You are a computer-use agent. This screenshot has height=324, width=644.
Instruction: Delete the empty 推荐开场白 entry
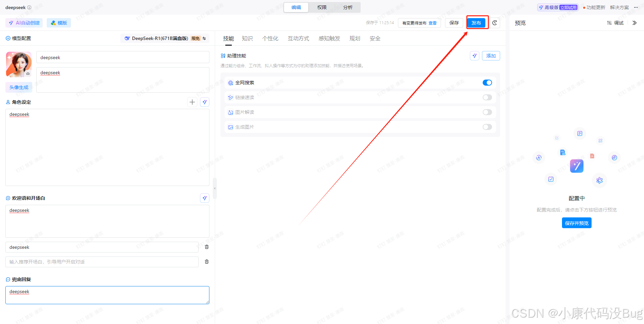click(x=207, y=262)
